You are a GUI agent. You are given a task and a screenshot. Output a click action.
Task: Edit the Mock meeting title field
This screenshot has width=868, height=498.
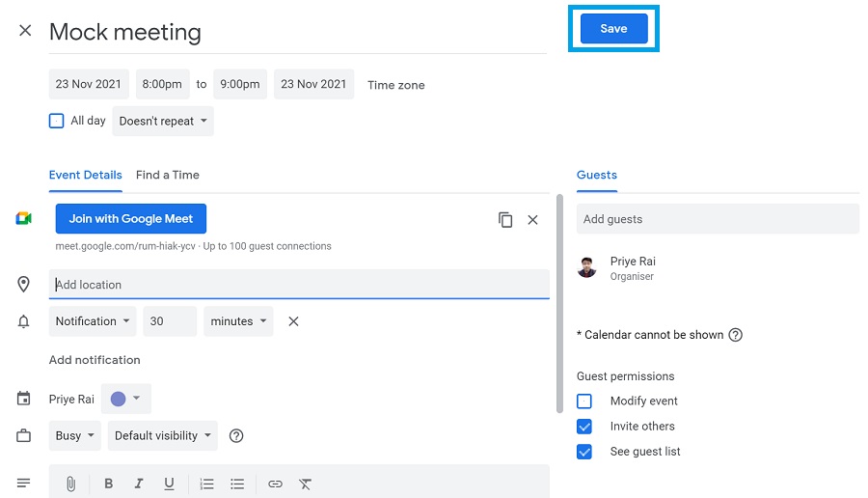pos(297,33)
